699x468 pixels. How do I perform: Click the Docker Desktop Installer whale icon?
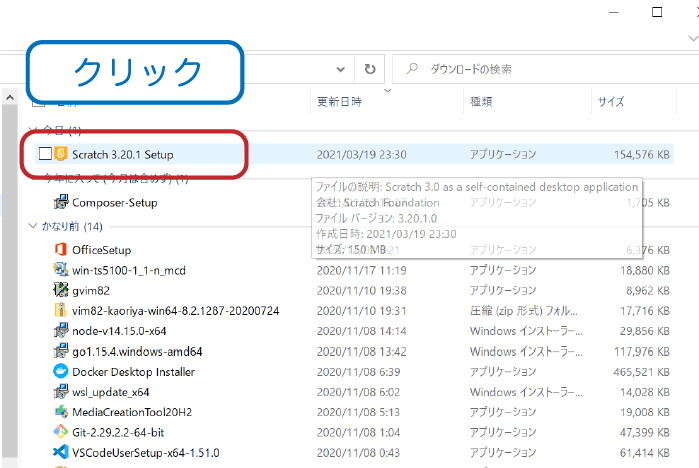point(61,371)
